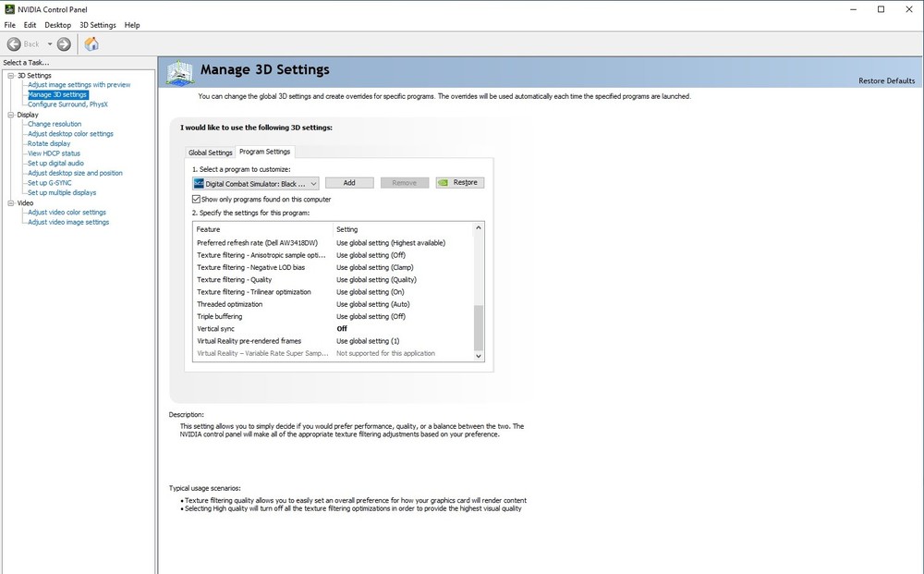Switch to the Global Settings tab

click(211, 153)
